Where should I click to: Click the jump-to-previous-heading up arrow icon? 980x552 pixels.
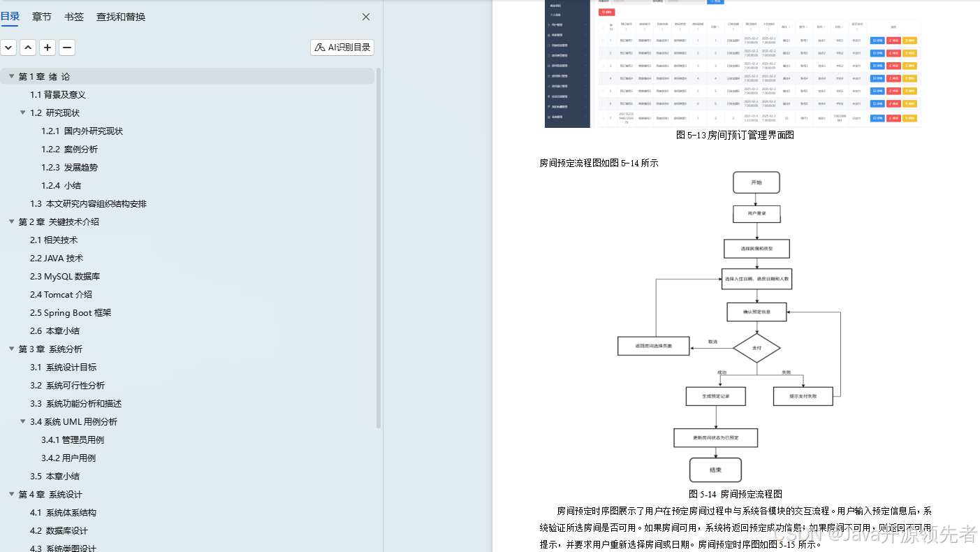pos(27,47)
